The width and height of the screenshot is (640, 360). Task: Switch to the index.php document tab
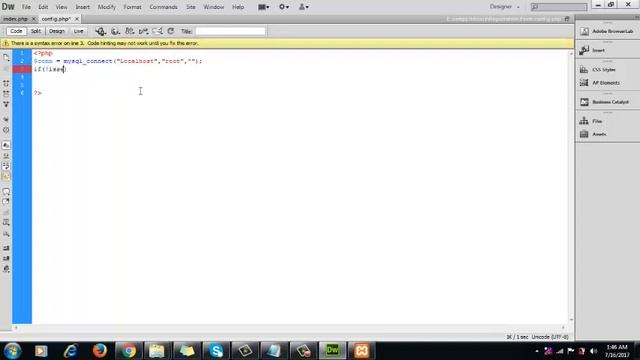click(x=16, y=19)
